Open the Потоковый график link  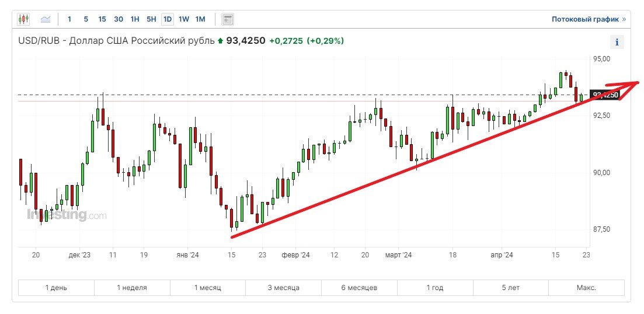coord(589,19)
